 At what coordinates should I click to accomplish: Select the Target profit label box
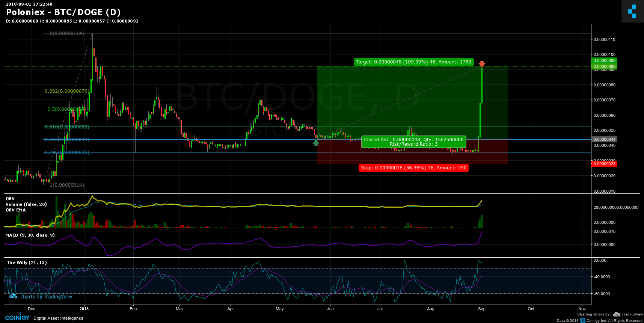pyautogui.click(x=414, y=62)
